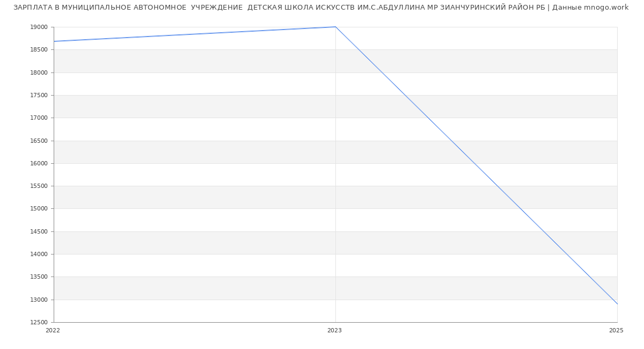Select the 2023 x-axis label
Viewport: 644px width, 349px height.
coord(334,331)
